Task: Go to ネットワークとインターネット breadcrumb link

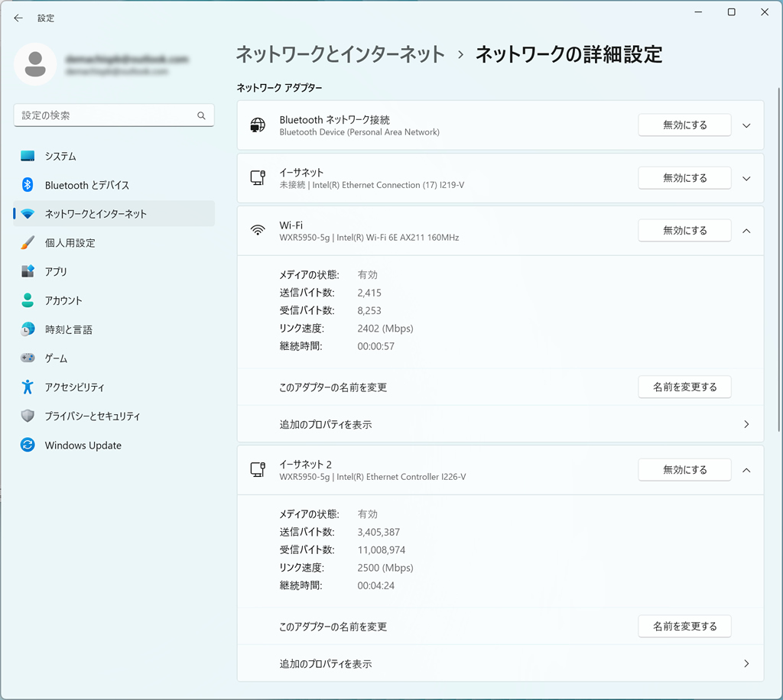Action: point(340,54)
